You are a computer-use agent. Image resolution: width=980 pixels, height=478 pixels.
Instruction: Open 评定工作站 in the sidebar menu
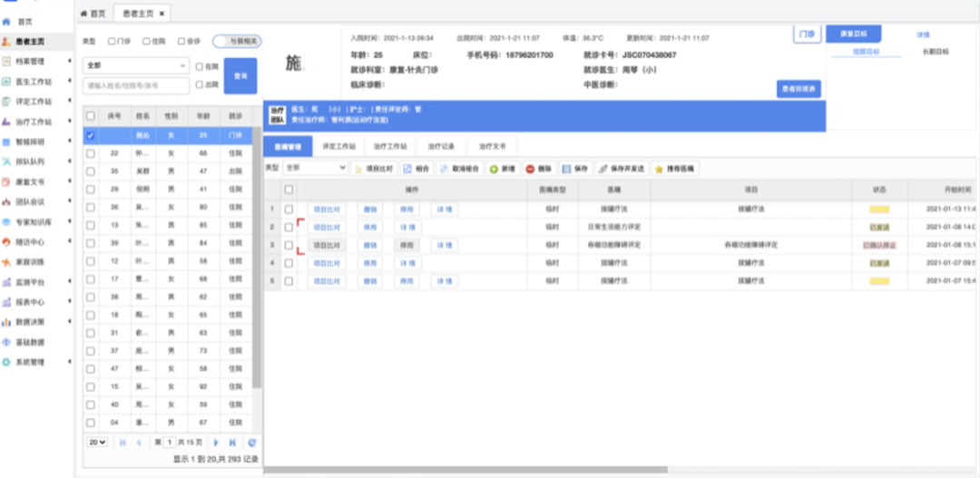(x=34, y=102)
